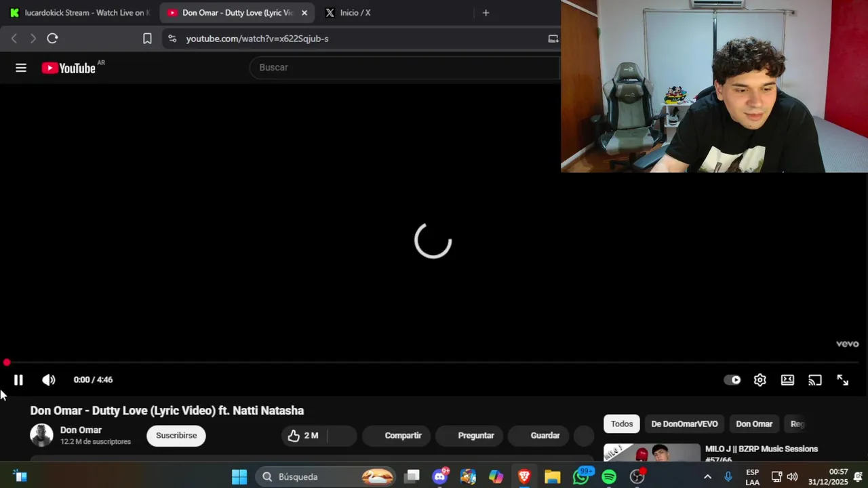The width and height of the screenshot is (868, 488).
Task: Select the Don Omar filter chip
Action: [x=754, y=424]
